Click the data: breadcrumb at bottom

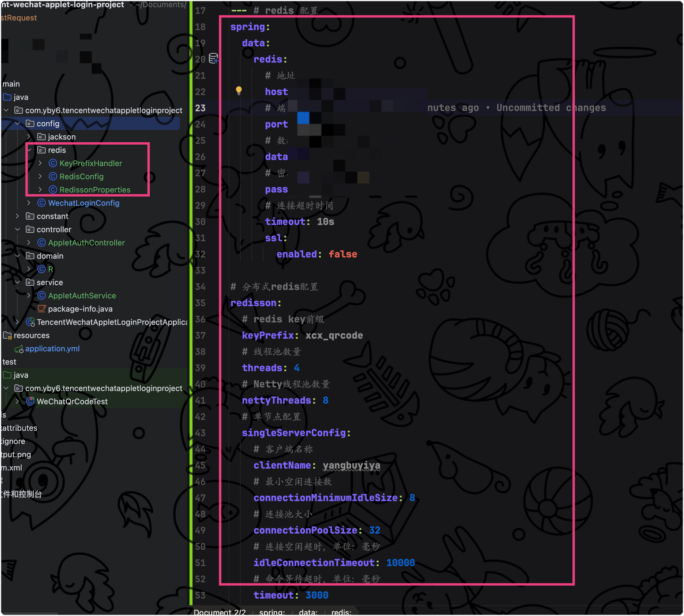point(308,612)
